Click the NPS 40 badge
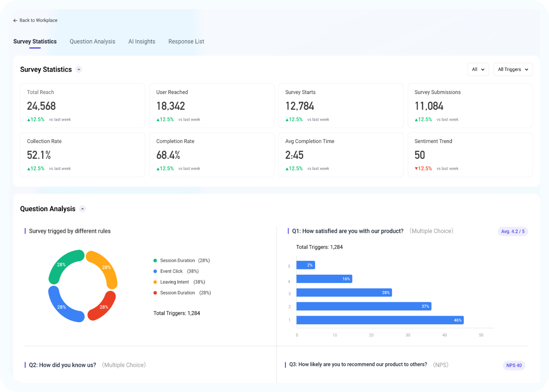Screen dimensions: 549x392 tap(514, 365)
